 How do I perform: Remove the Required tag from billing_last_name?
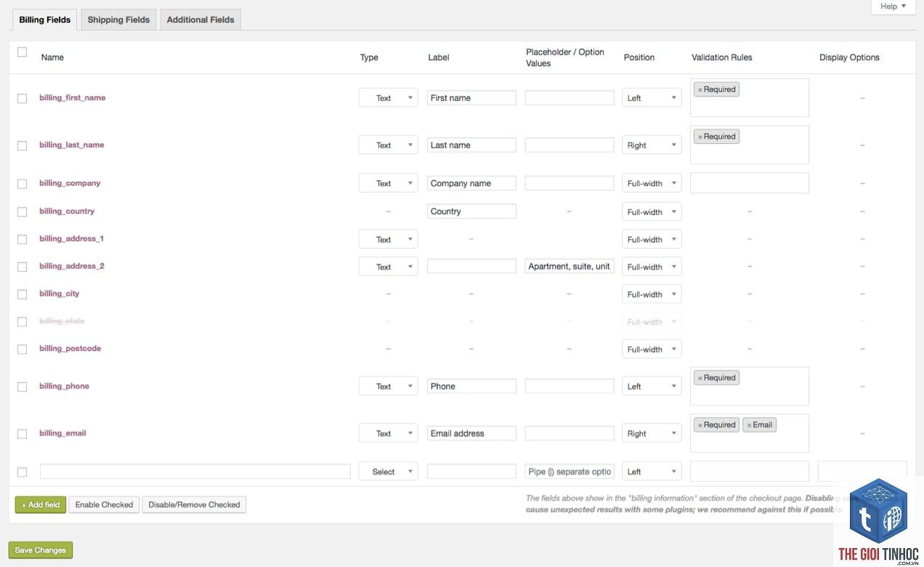(700, 137)
